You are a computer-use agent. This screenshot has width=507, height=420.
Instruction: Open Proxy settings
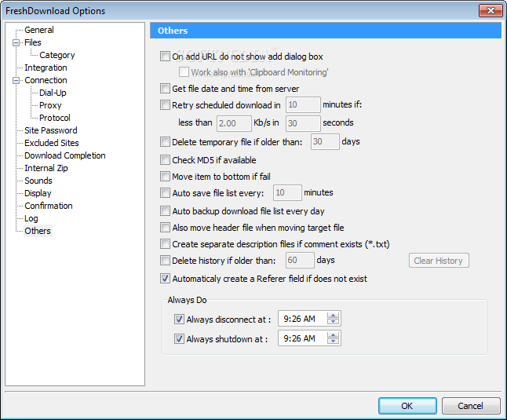point(50,106)
